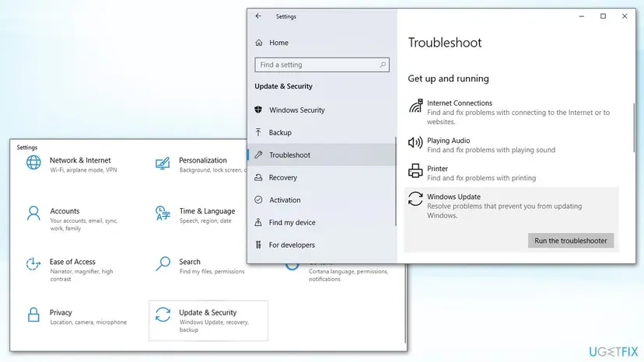Click the Get up and running heading
Image resolution: width=644 pixels, height=362 pixels.
click(x=448, y=78)
